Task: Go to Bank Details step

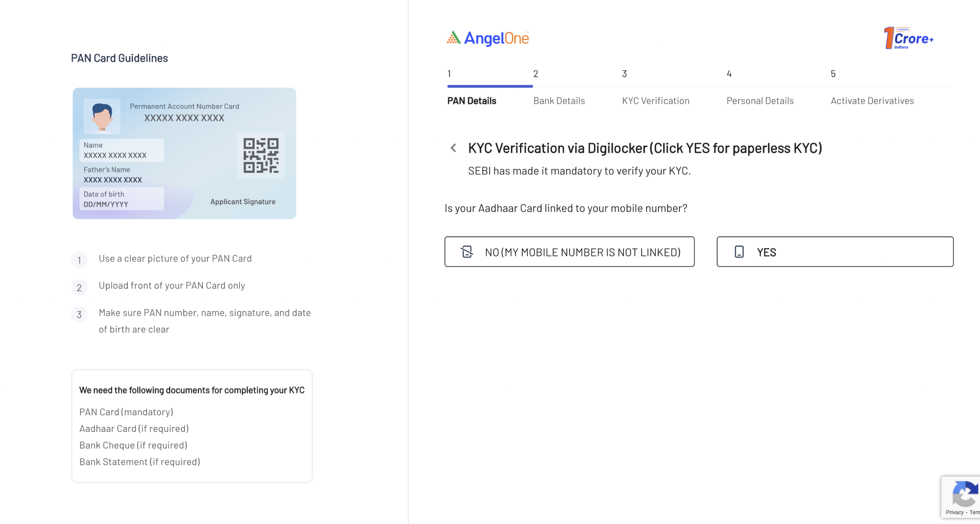Action: (559, 101)
